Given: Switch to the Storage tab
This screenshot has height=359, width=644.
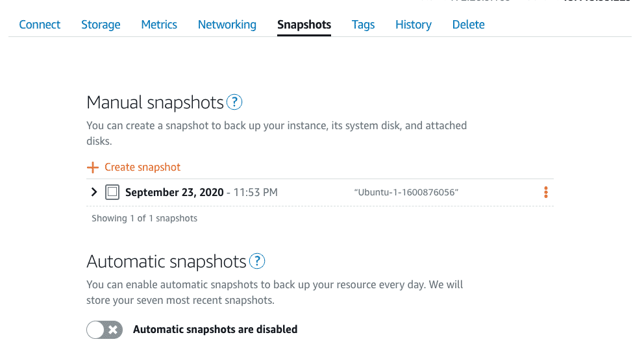Looking at the screenshot, I should [x=101, y=25].
